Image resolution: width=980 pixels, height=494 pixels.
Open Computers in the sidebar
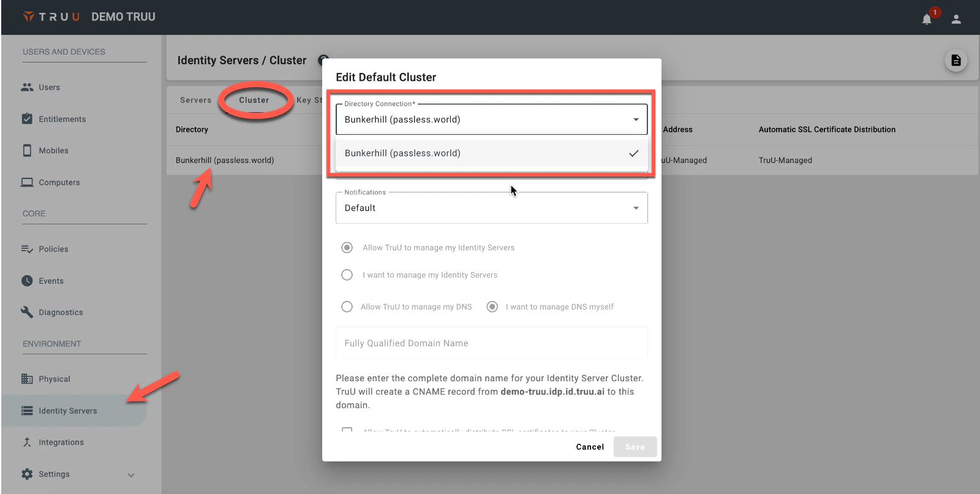[59, 183]
